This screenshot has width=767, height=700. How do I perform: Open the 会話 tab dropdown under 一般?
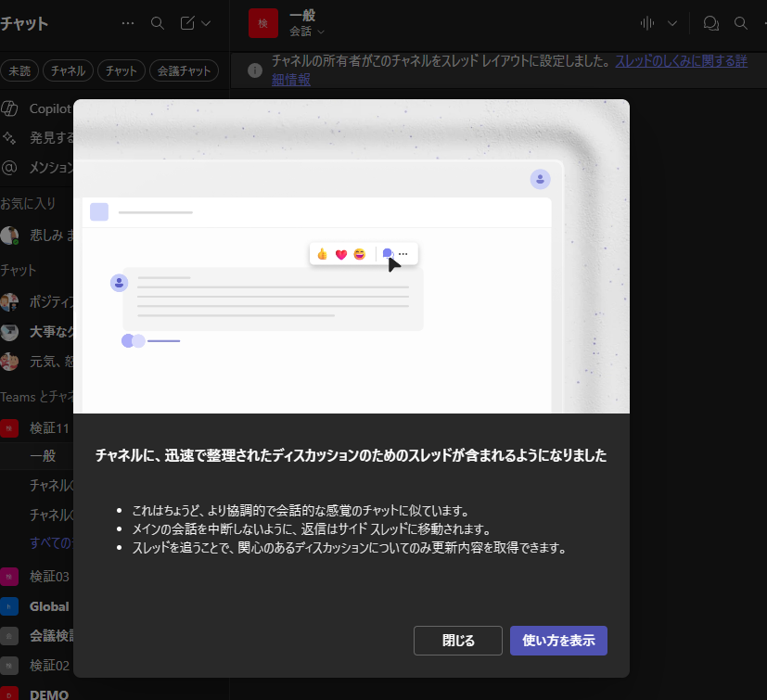307,32
